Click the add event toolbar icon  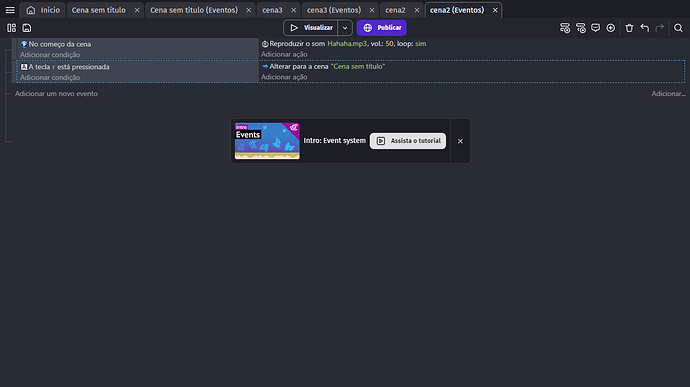point(565,28)
